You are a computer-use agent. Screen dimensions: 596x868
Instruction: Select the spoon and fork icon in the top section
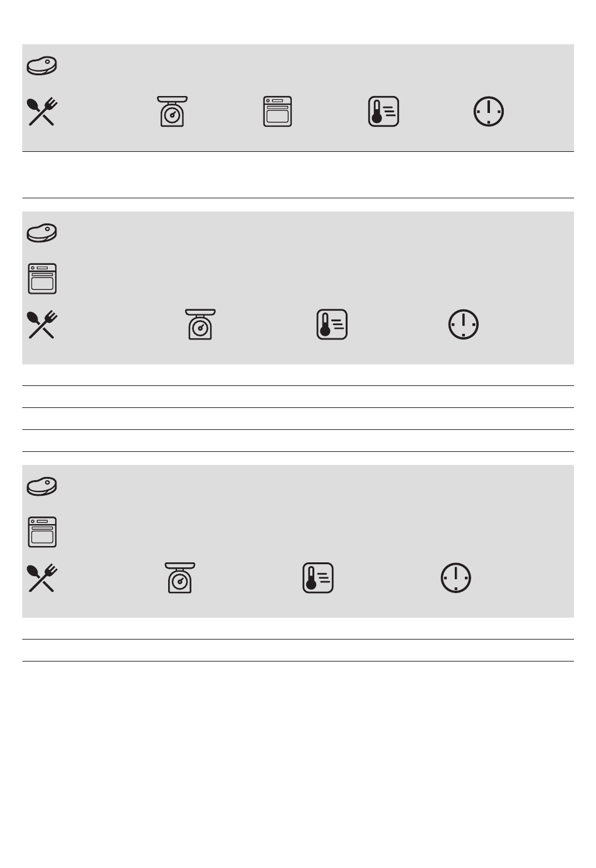42,112
